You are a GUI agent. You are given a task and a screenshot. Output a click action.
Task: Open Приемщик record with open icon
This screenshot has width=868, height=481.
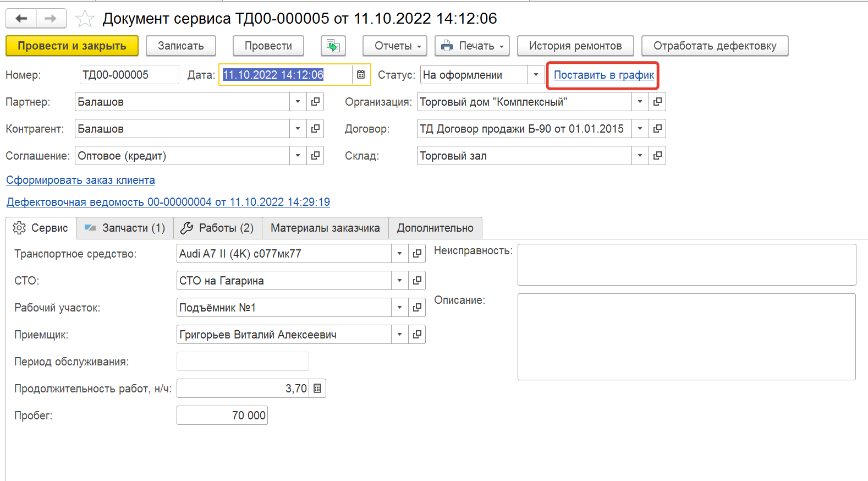417,335
